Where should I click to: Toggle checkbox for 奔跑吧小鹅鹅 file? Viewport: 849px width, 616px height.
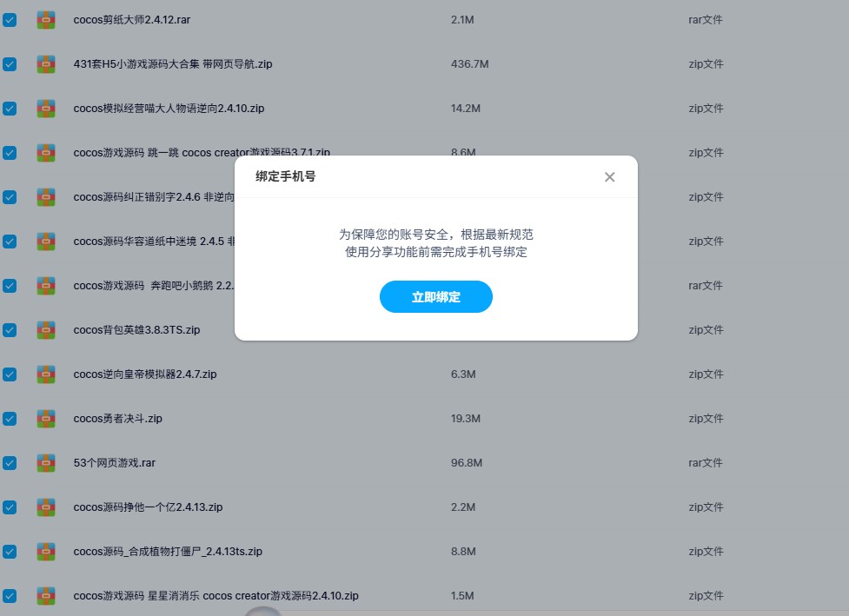(10, 286)
